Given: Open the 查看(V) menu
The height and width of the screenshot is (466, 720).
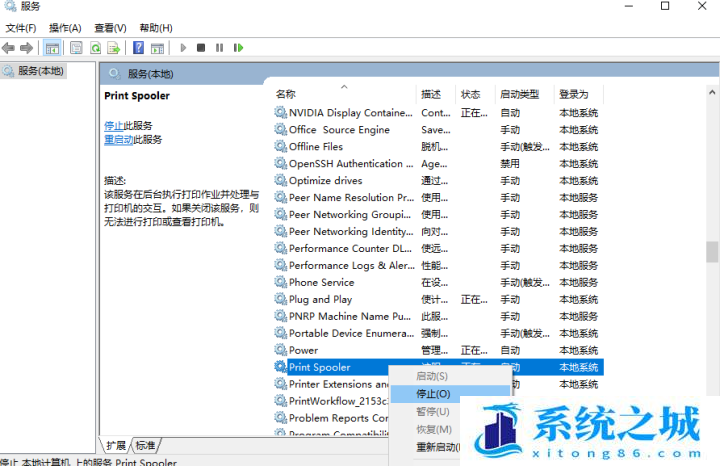Looking at the screenshot, I should 110,28.
